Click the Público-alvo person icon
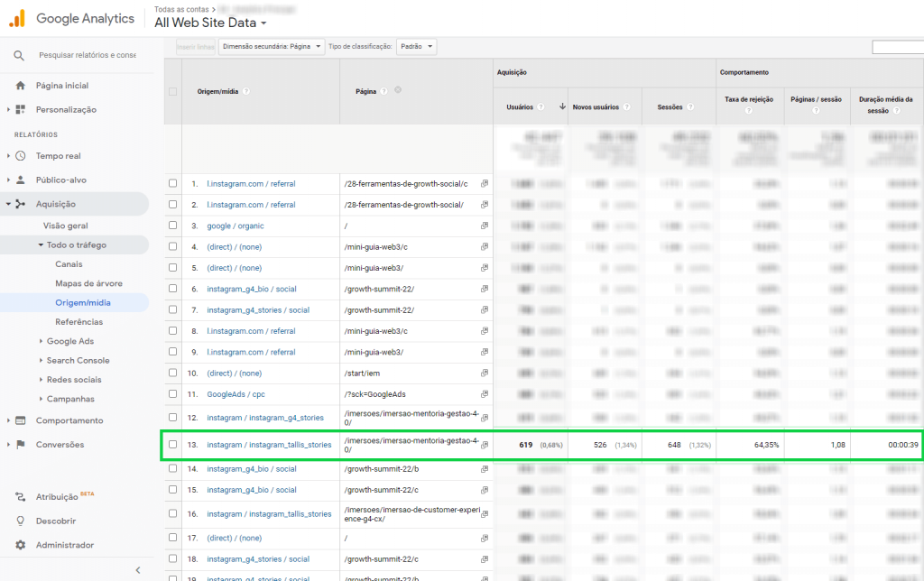The image size is (924, 581). point(21,180)
